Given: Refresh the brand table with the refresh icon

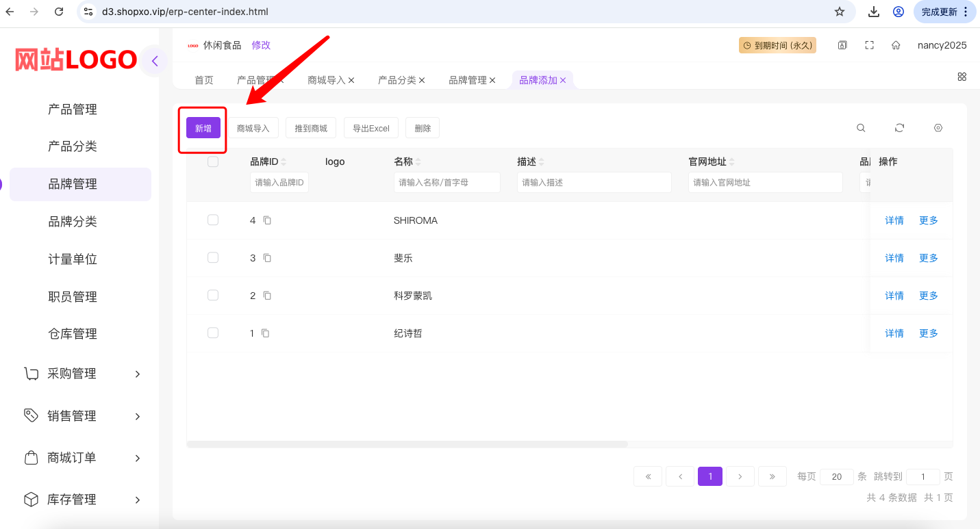Looking at the screenshot, I should point(900,128).
